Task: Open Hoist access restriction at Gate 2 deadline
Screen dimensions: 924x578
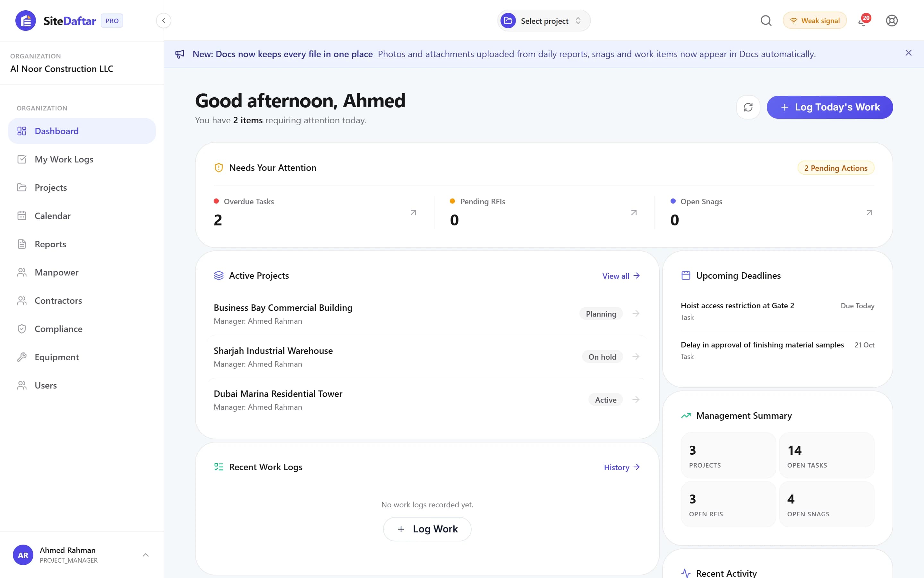Action: point(777,311)
